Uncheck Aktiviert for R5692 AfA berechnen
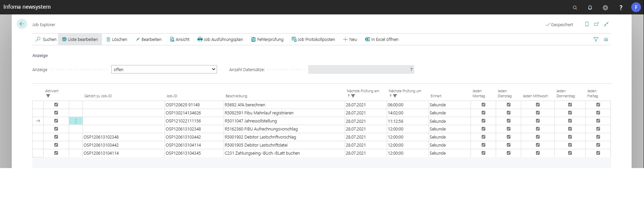The image size is (644, 216). tap(56, 105)
